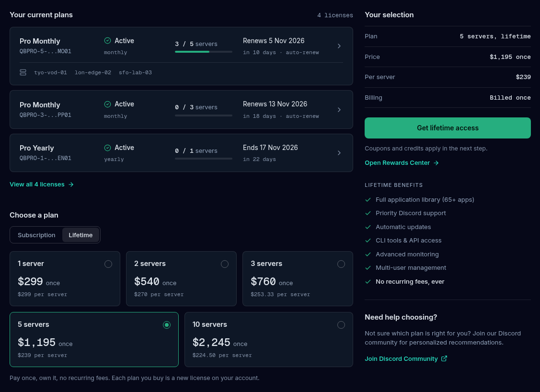
Task: Click the checkmark next to CLI tools & API access
Action: 368,241
